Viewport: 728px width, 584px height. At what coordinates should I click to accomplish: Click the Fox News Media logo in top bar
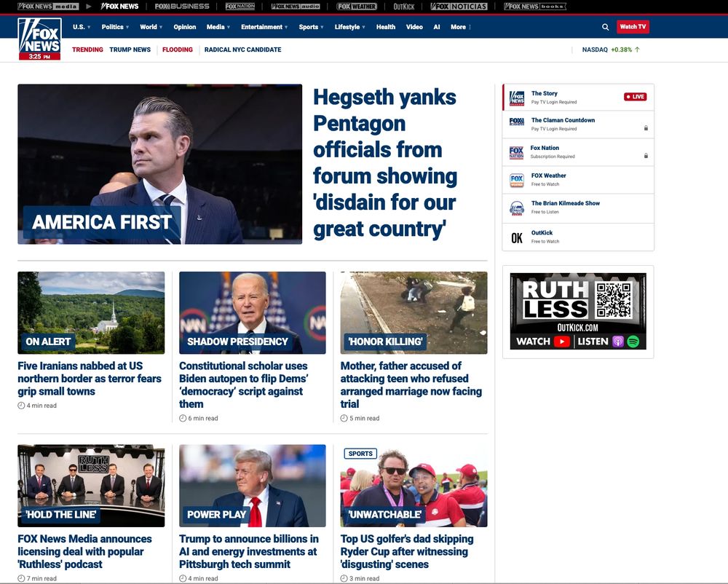pos(48,7)
